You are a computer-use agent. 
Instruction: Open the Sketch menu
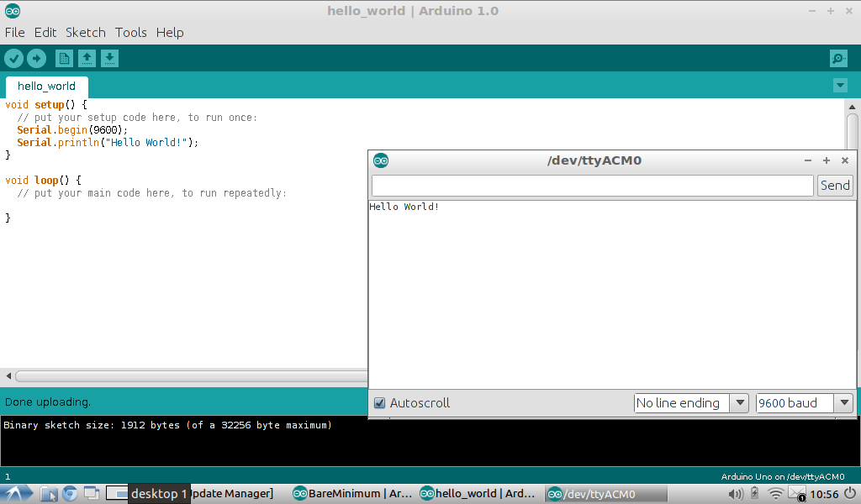[x=86, y=33]
